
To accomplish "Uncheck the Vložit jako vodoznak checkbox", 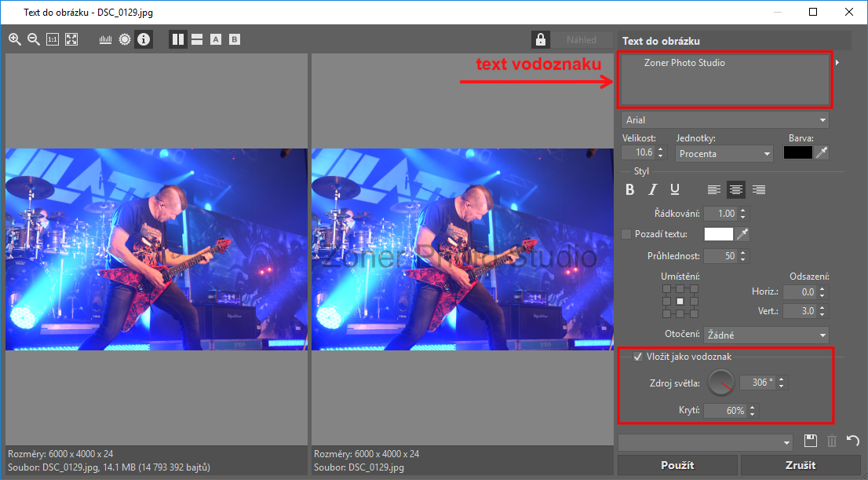I will click(638, 357).
